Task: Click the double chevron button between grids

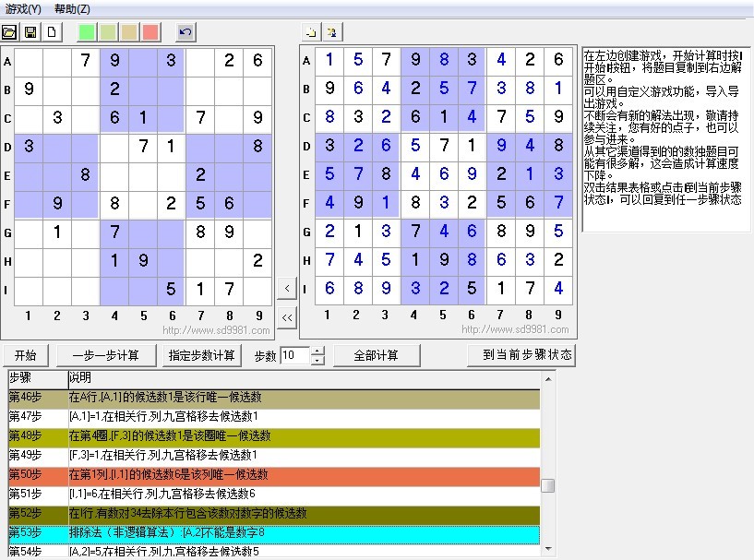Action: (x=286, y=316)
